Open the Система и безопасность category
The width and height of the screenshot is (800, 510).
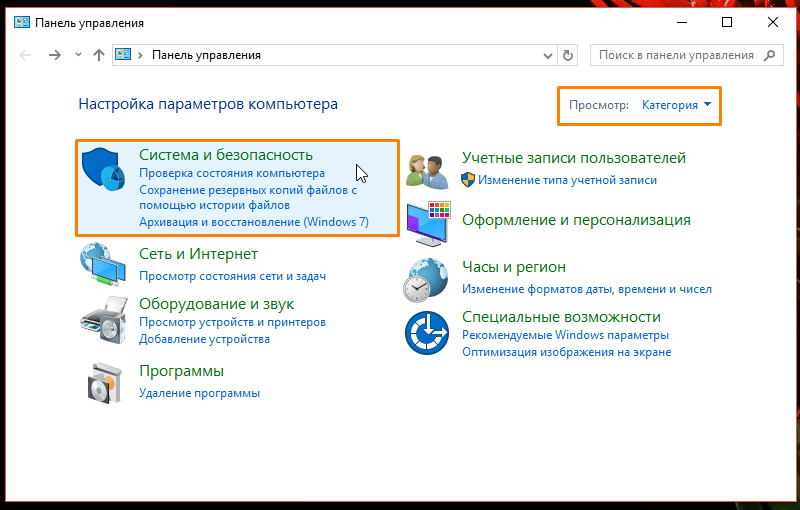click(x=226, y=155)
